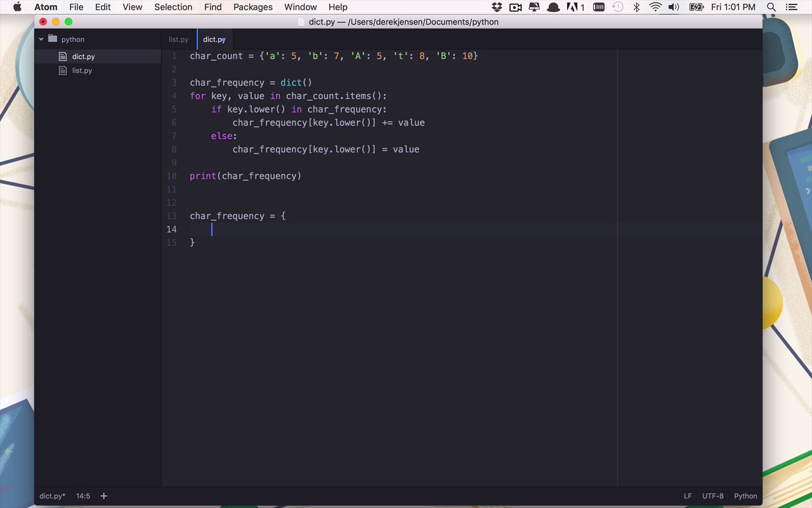Open the Time Machine status icon

(x=617, y=7)
